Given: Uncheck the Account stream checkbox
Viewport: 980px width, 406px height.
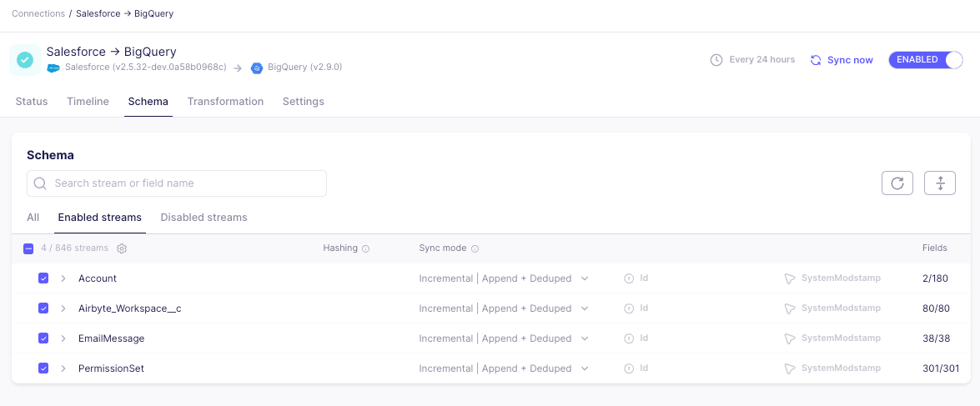Looking at the screenshot, I should pos(43,278).
